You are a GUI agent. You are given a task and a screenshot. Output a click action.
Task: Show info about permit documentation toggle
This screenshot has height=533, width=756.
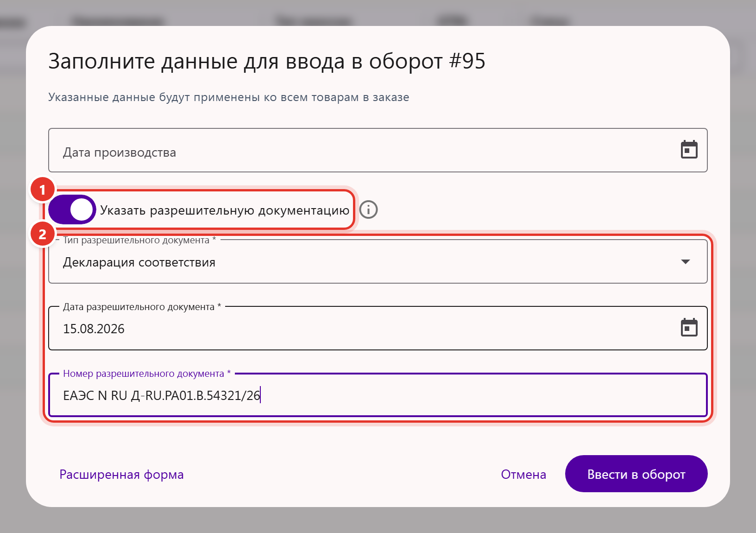click(x=369, y=209)
